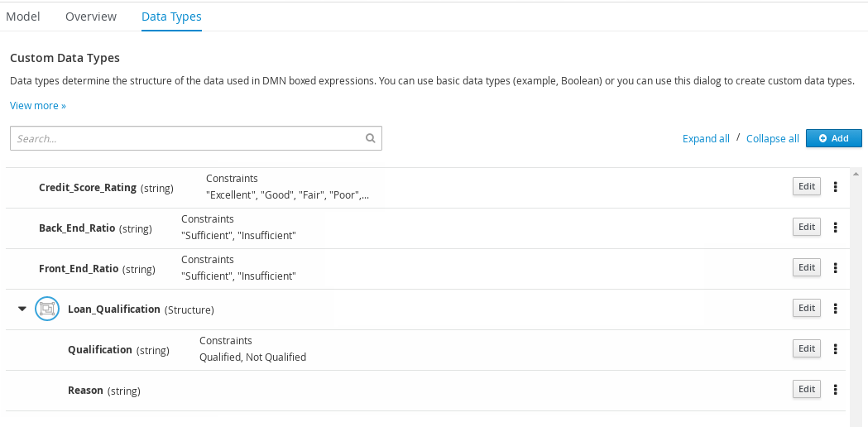Open kebab menu for Front_End_Ratio row
Viewport: 868px width, 427px height.
pyautogui.click(x=836, y=268)
